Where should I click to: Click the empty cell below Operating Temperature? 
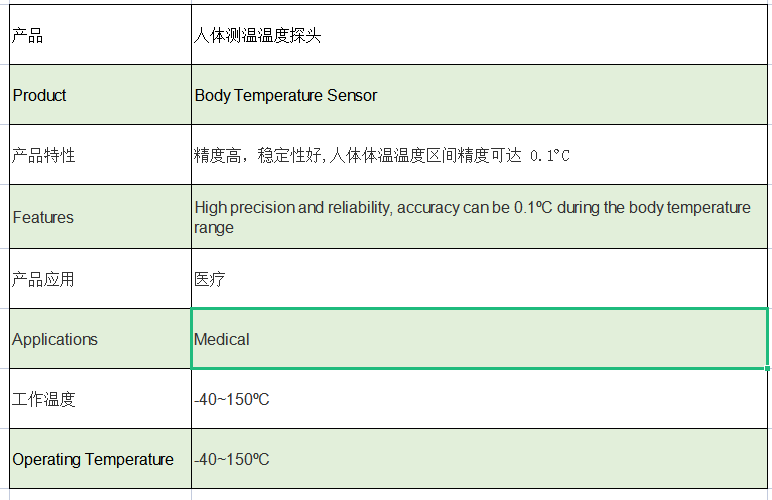(x=100, y=495)
